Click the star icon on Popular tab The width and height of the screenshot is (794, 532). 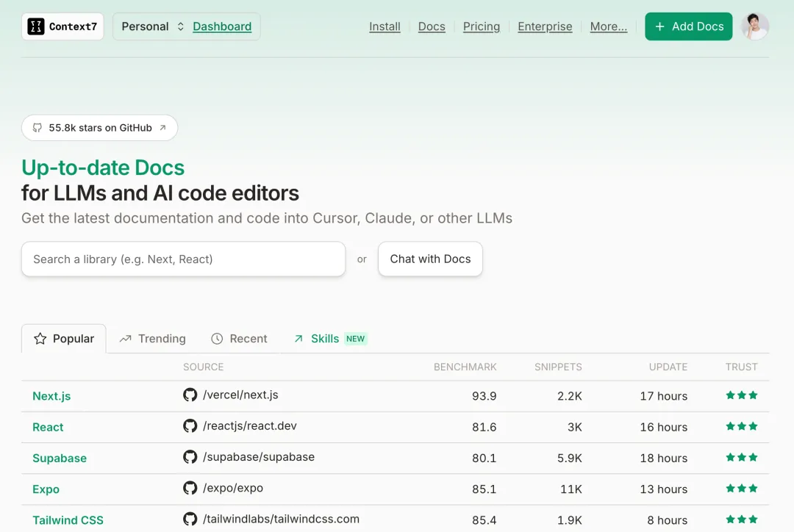point(40,339)
